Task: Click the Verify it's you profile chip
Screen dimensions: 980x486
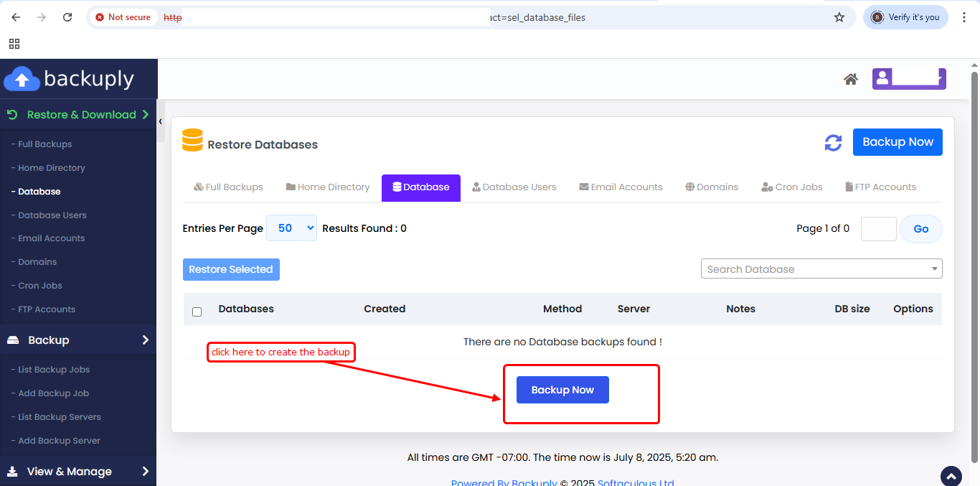Action: 905,17
